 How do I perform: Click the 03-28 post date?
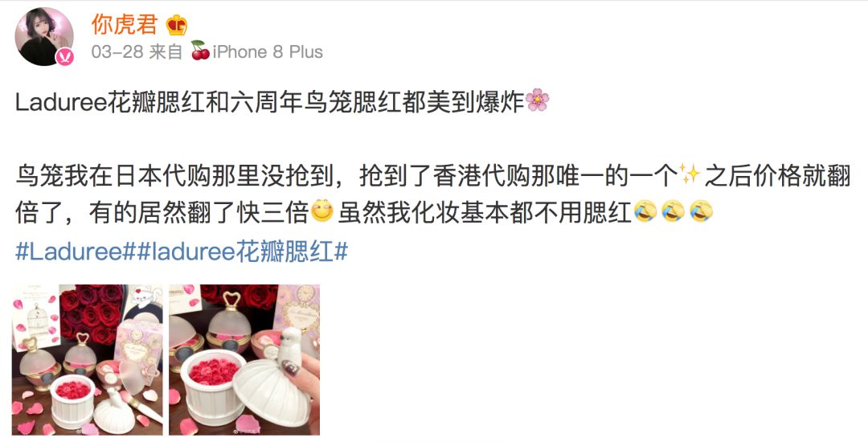pos(117,51)
